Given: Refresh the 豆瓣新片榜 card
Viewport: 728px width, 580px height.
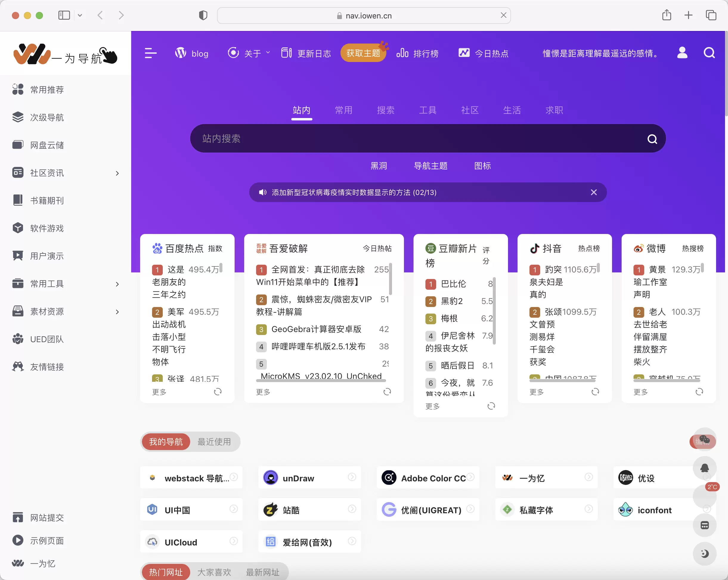Looking at the screenshot, I should point(491,406).
